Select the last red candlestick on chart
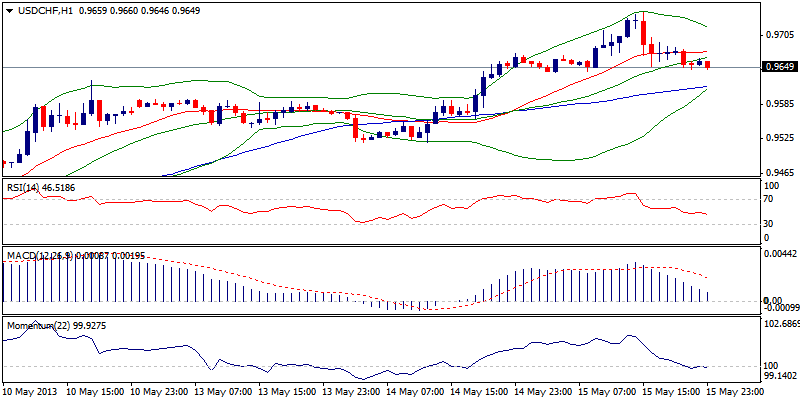This screenshot has height=400, width=800. pos(708,65)
